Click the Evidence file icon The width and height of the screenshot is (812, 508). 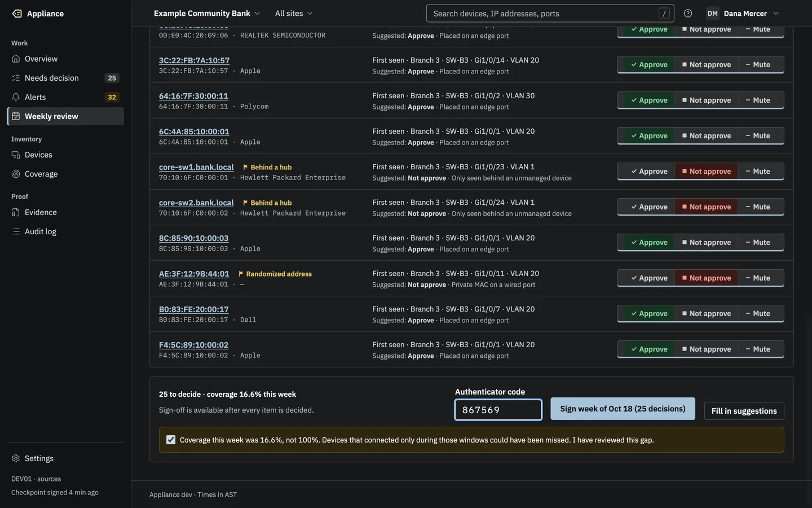coord(16,212)
